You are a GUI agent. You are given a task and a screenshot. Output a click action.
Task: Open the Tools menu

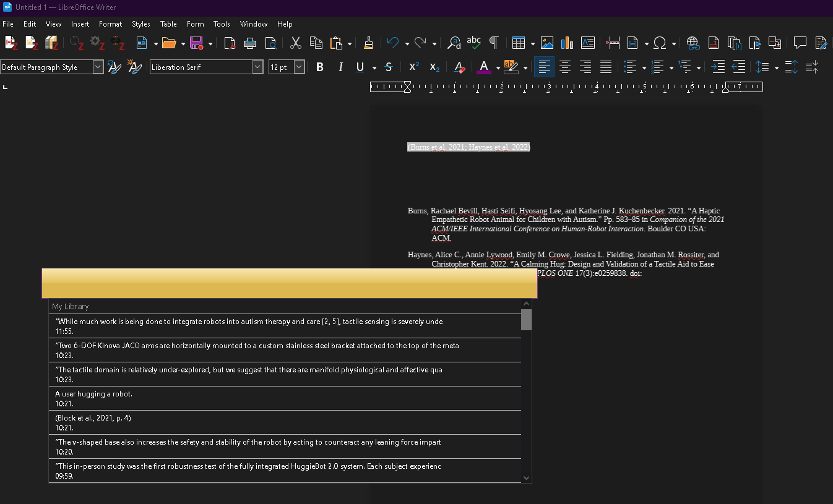[x=222, y=24]
